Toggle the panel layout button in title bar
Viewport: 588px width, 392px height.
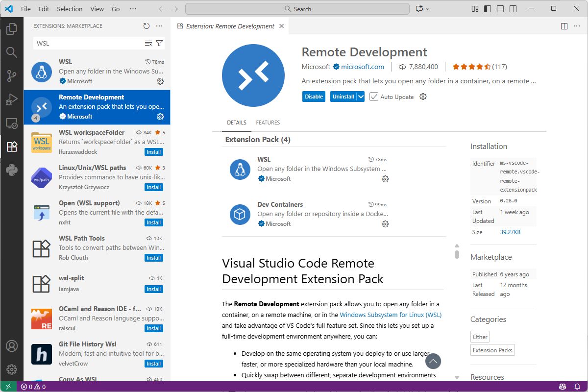500,9
